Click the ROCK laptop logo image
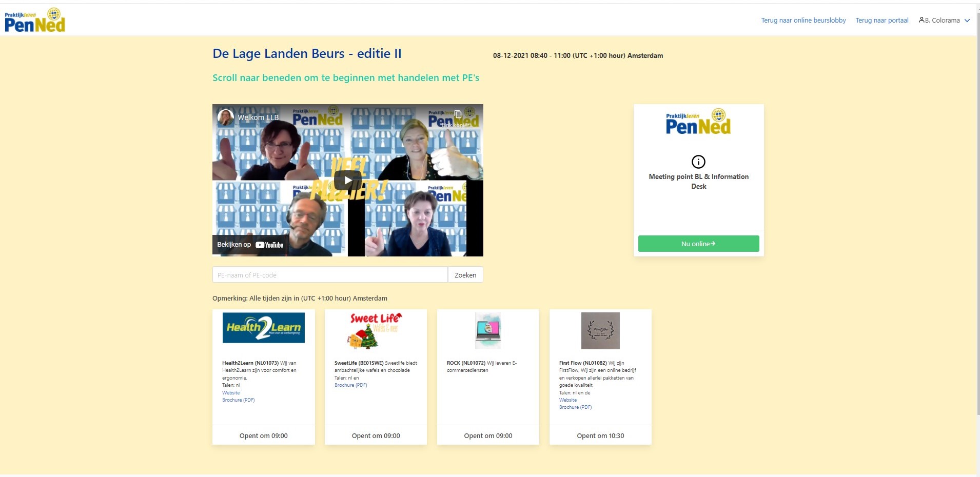 point(488,330)
